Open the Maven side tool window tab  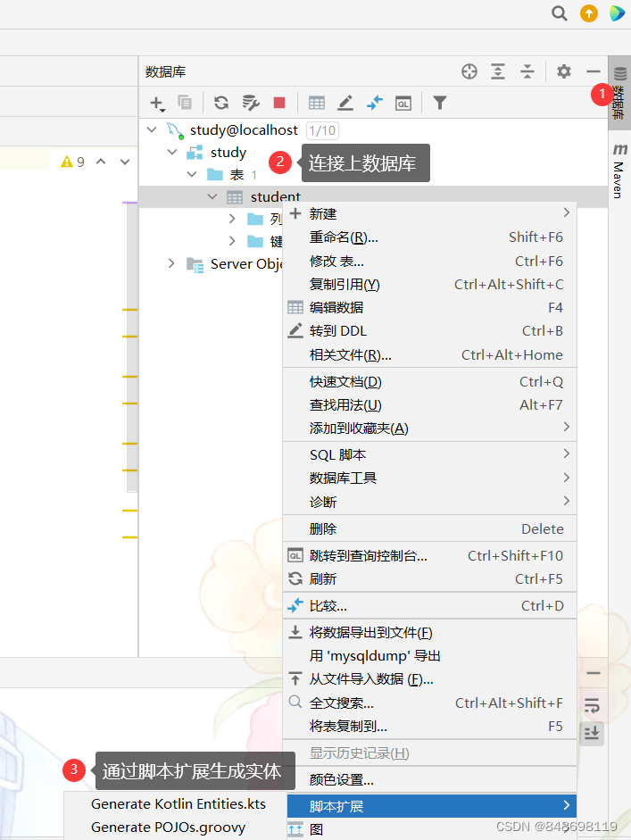coord(619,170)
